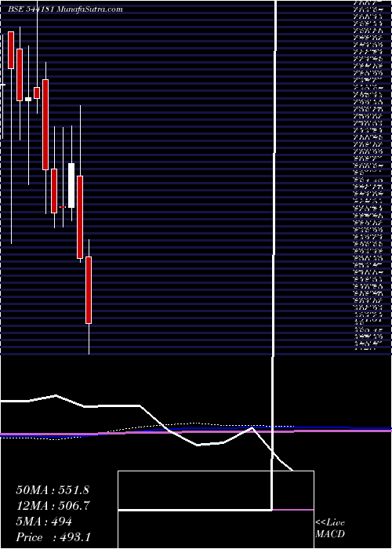Click the 5MA : 494 value
392x549 pixels.
44,522
